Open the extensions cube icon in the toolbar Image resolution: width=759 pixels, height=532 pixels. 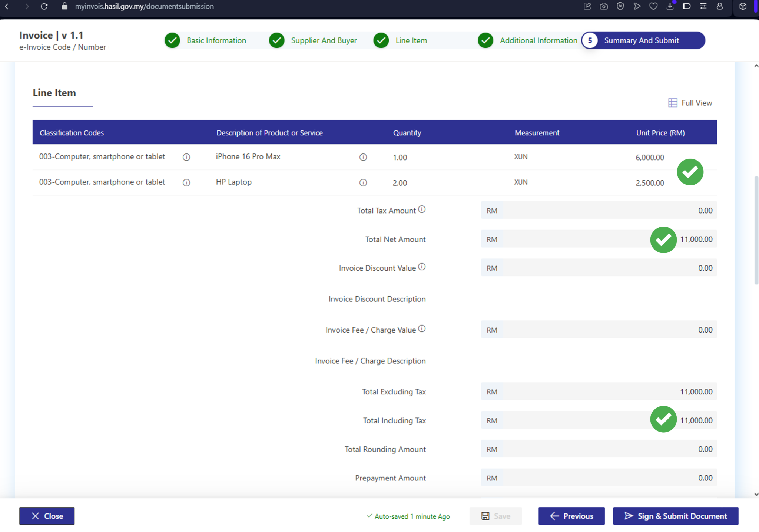pyautogui.click(x=743, y=6)
